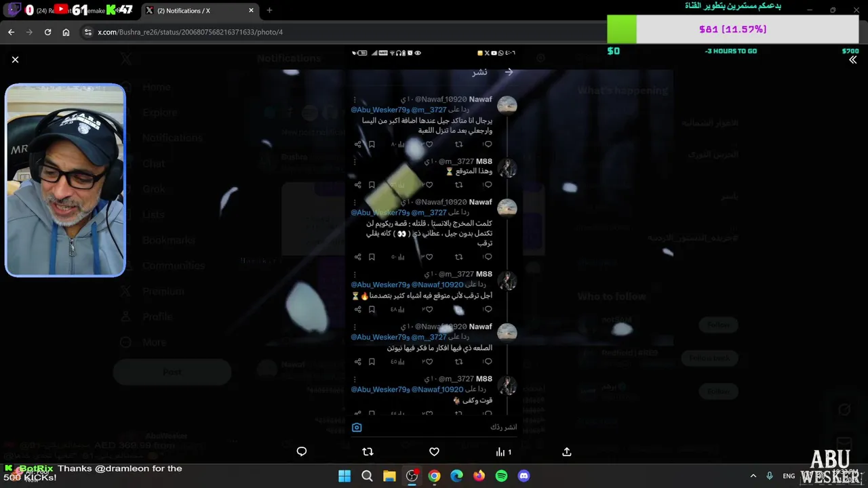Close the Notifications / X tab

click(251, 10)
